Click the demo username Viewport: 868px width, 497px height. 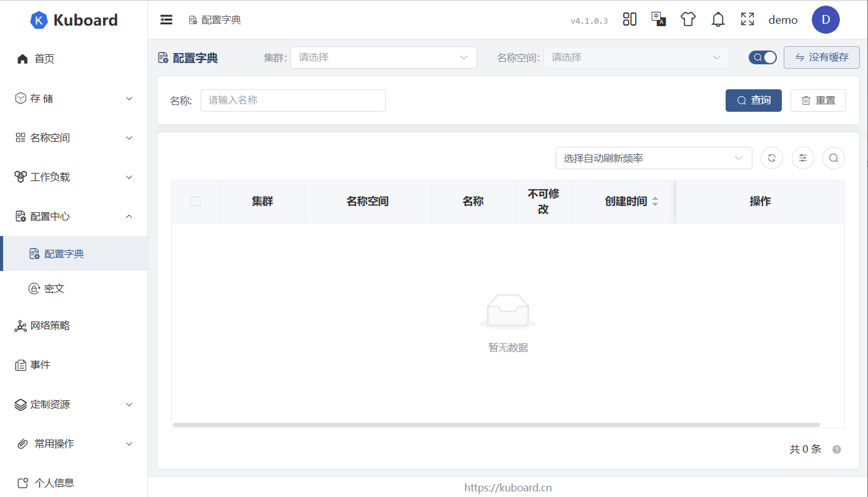click(x=783, y=20)
